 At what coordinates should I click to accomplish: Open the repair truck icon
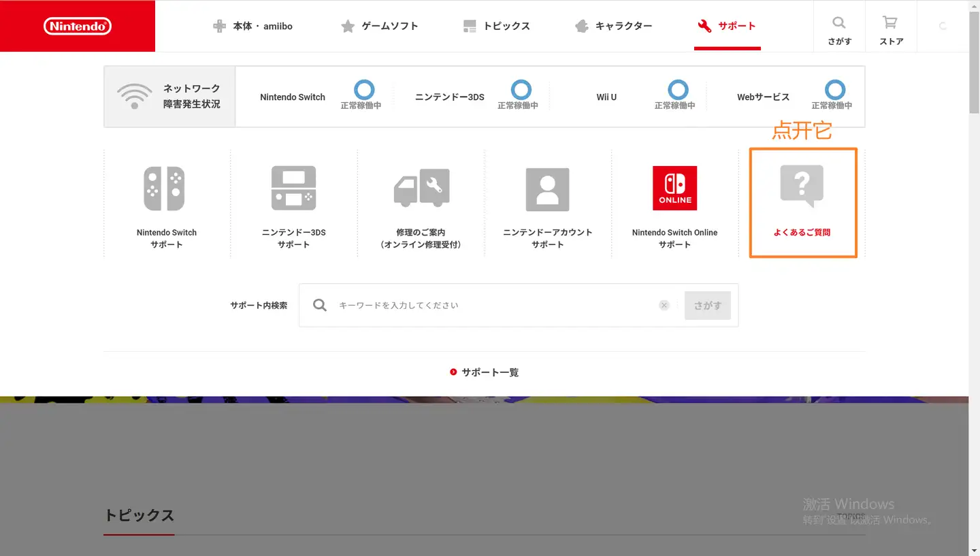[x=421, y=188]
